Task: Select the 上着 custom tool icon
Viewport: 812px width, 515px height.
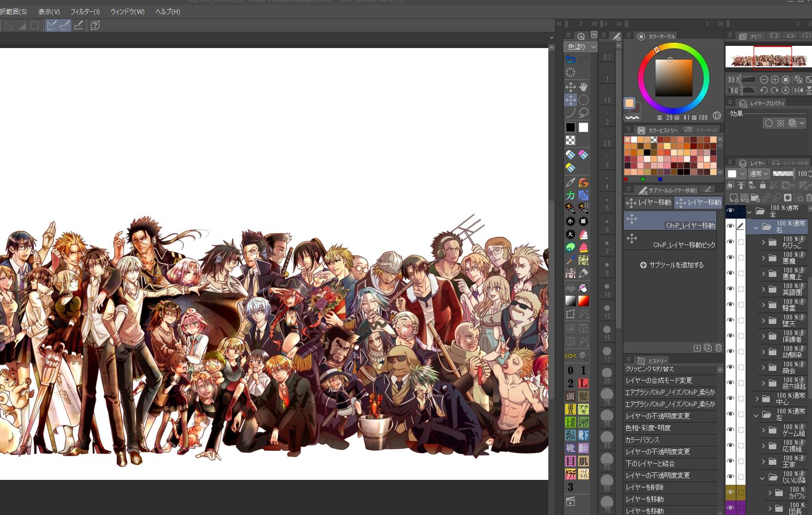Action: click(x=571, y=422)
